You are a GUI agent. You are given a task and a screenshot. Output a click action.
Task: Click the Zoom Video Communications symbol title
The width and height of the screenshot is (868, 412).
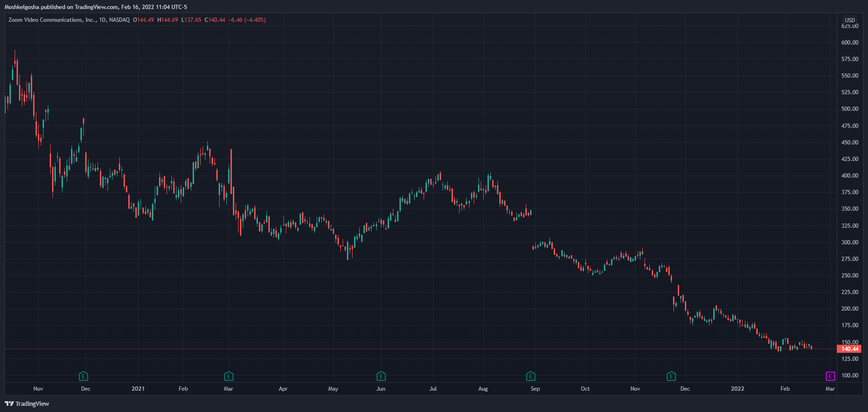click(53, 20)
